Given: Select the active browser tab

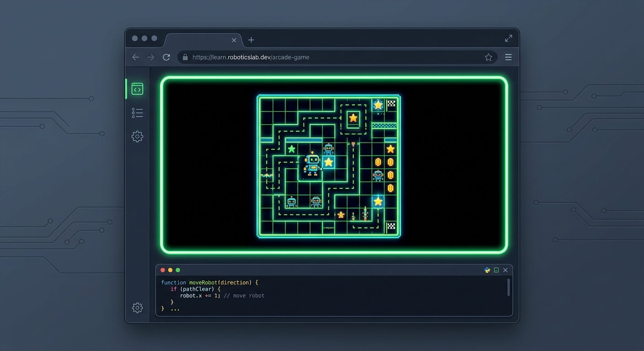Looking at the screenshot, I should pos(201,40).
